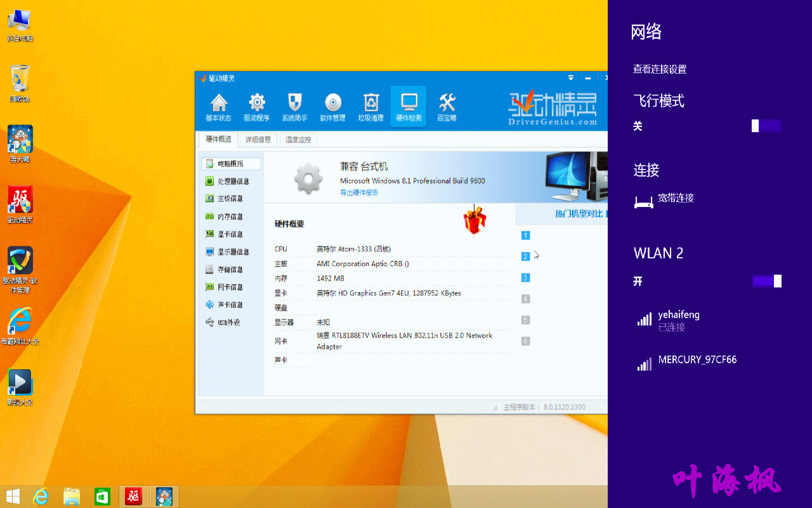Click CPU value 英特尔 Atom-1333 (四核)
The width and height of the screenshot is (812, 508).
click(354, 249)
